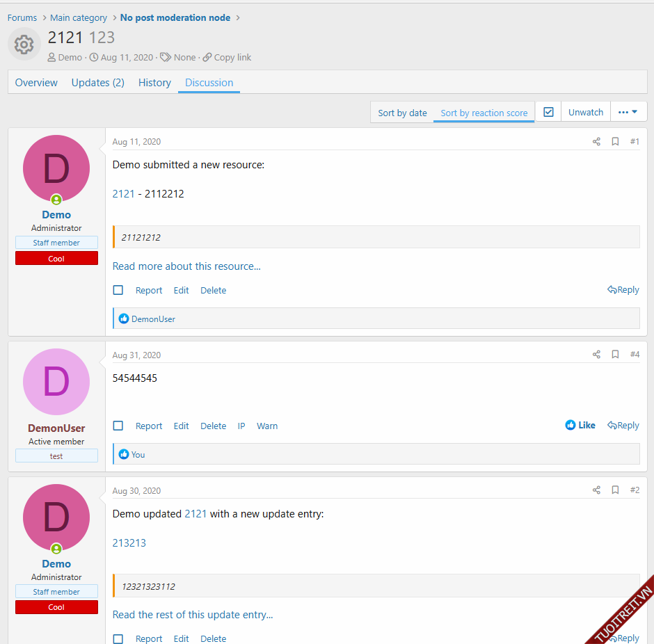The height and width of the screenshot is (644, 654).
Task: Click the resource gear icon beside title
Action: coord(24,45)
